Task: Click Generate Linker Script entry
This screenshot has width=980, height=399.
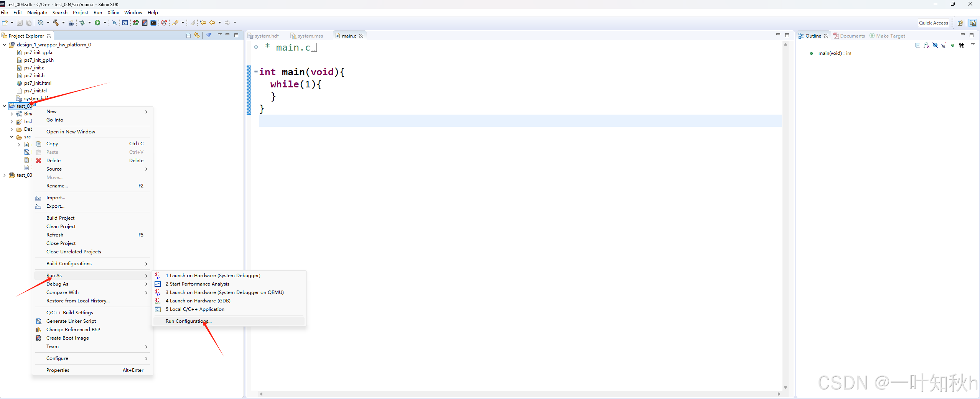Action: click(92, 321)
